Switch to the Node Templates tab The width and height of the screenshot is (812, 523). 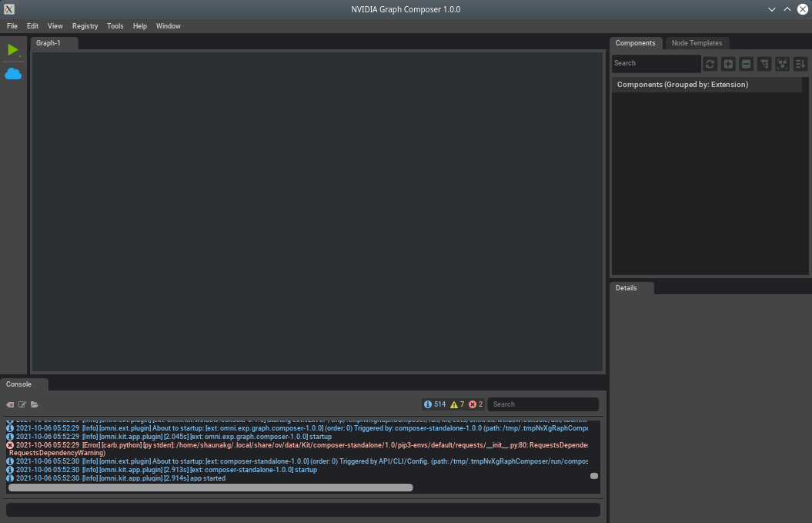[x=697, y=43]
